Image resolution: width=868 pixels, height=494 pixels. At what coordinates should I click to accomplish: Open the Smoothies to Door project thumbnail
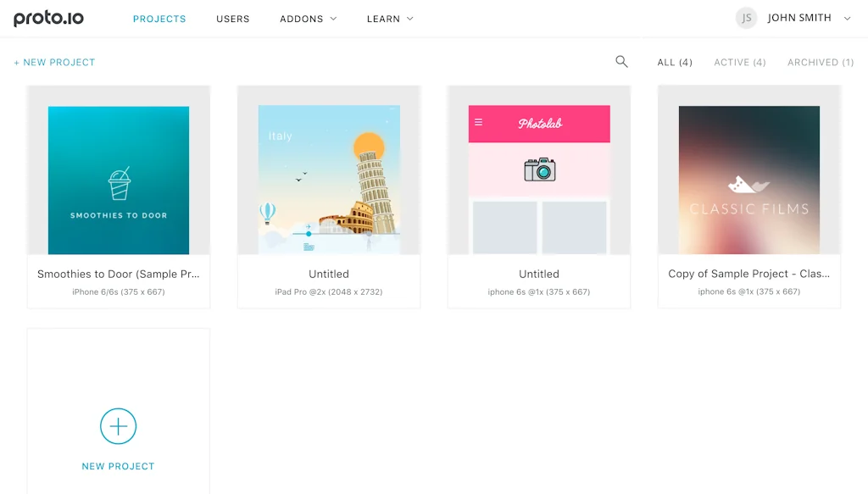118,178
